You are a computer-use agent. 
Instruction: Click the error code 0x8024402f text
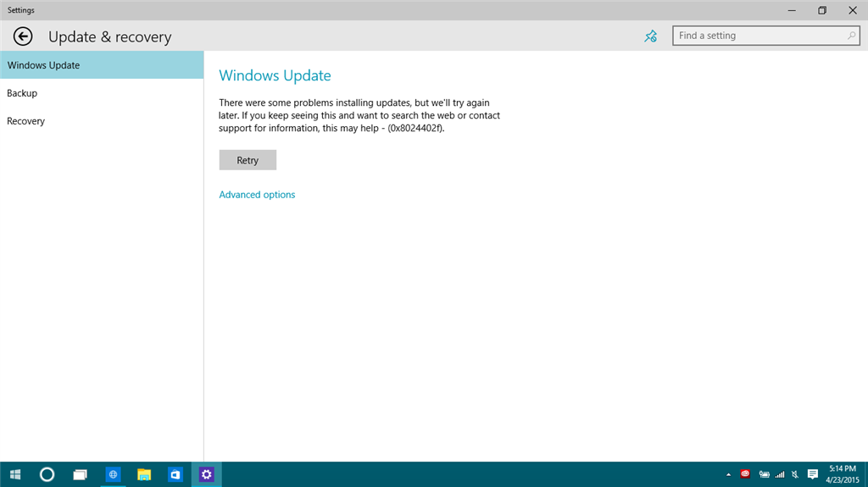tap(415, 128)
